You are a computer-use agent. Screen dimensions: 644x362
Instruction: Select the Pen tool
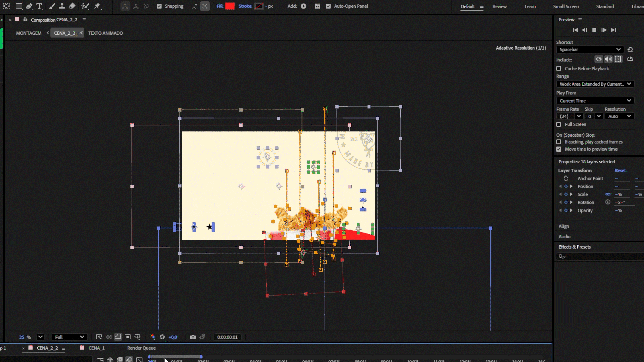click(29, 6)
